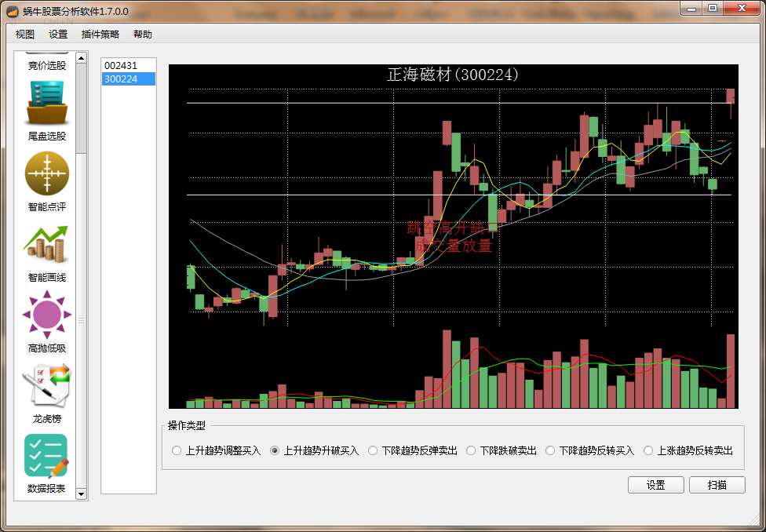The height and width of the screenshot is (532, 766).
Task: Select 下降趋势反转买入 radio option
Action: click(x=550, y=450)
